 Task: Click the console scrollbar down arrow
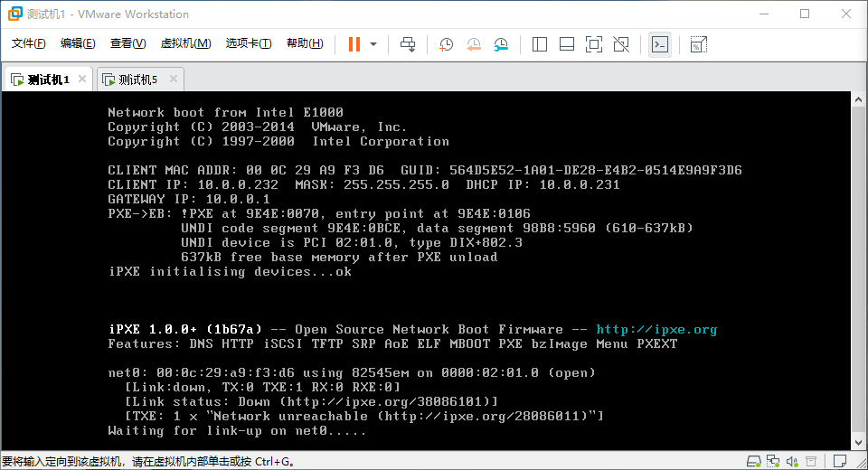858,442
